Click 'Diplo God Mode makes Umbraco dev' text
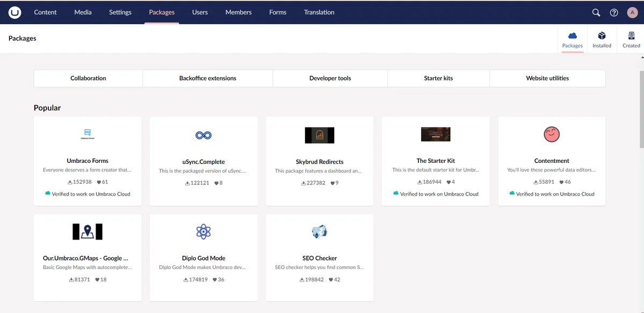The width and height of the screenshot is (644, 313). (x=203, y=267)
